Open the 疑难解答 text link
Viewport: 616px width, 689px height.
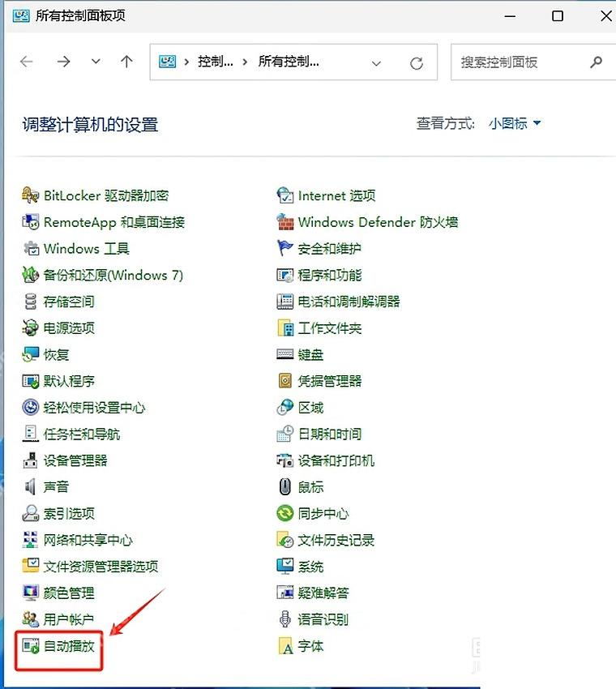coord(323,593)
